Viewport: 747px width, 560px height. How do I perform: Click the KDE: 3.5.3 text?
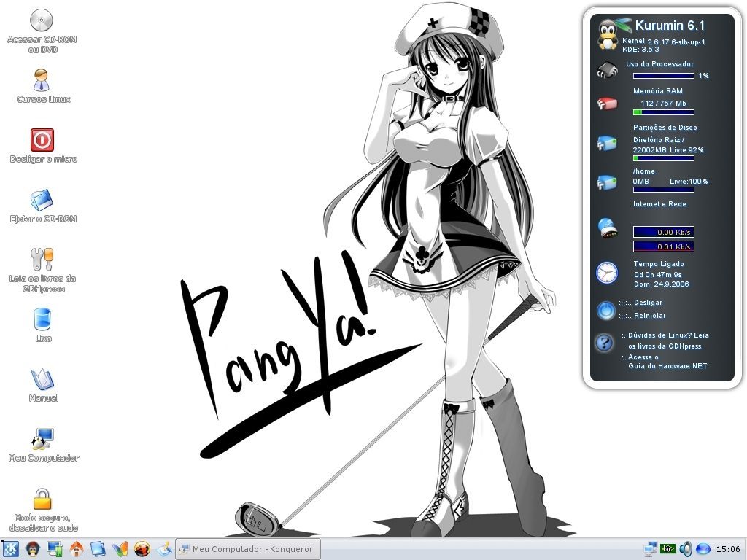(640, 50)
